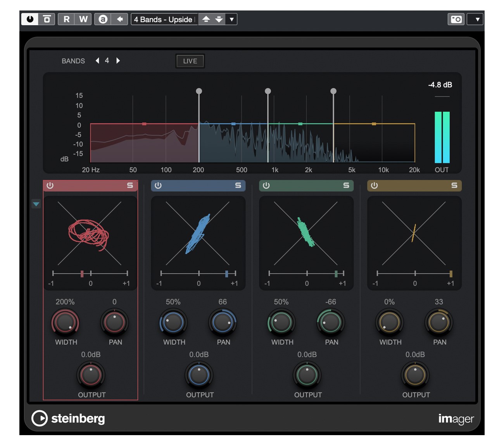Image resolution: width=504 pixels, height=446 pixels.
Task: Toggle power for the yellow band
Action: click(x=374, y=185)
